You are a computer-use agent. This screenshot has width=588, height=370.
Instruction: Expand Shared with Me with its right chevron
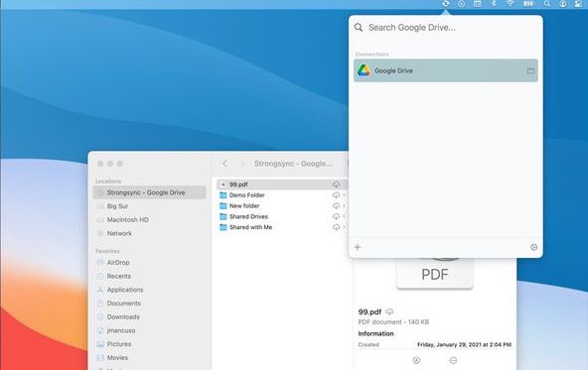pos(344,227)
